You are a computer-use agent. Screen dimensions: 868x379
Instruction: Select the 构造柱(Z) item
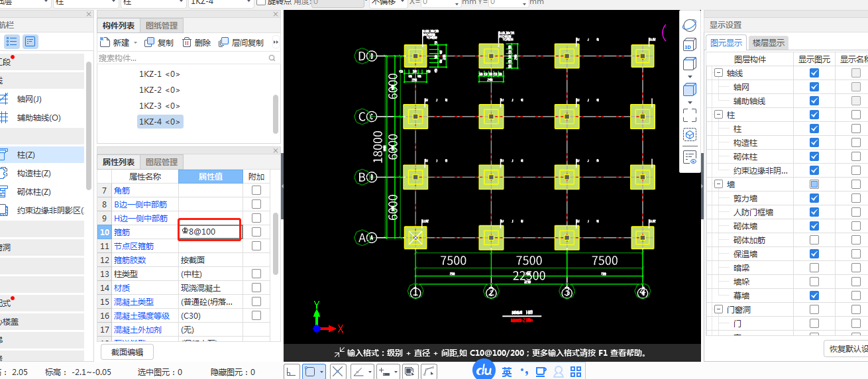click(x=34, y=174)
